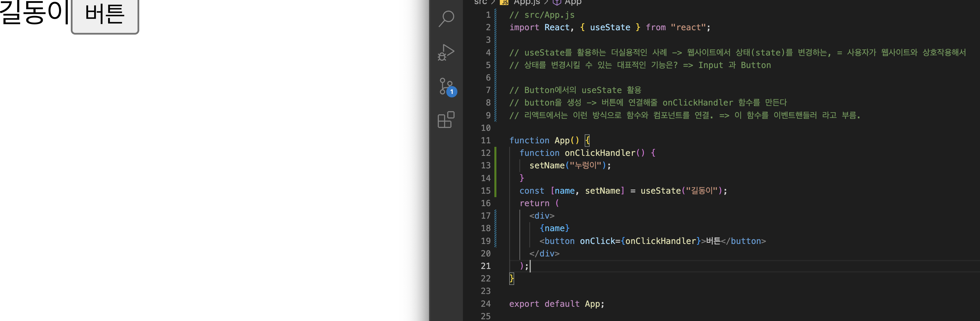Open Source Control with one pending change
980x321 pixels.
446,87
